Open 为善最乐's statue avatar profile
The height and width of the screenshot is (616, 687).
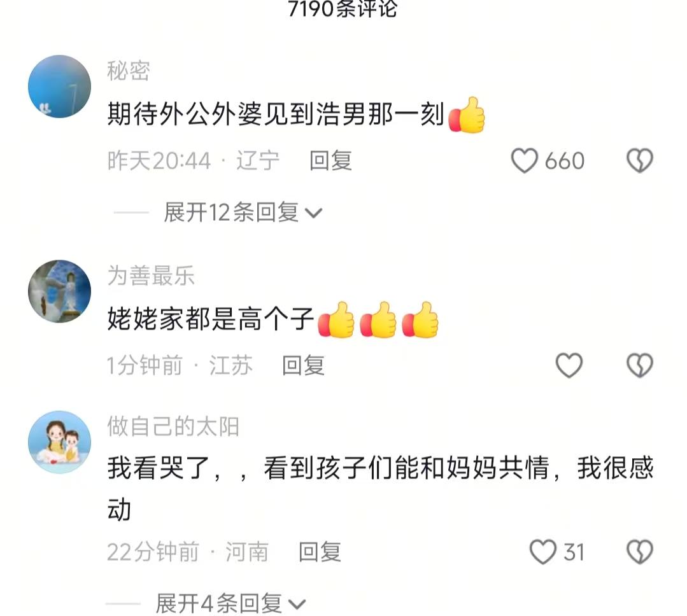click(60, 291)
